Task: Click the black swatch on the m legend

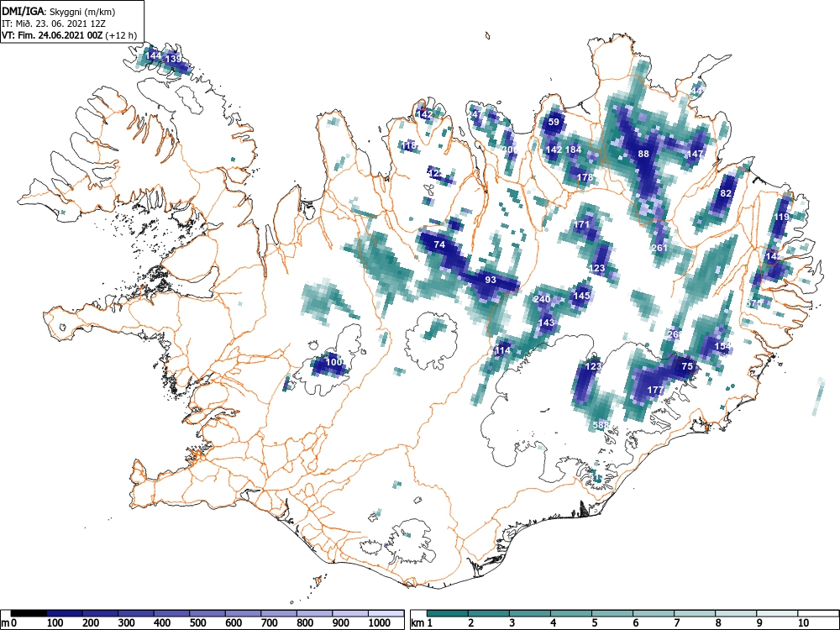Action: [x=29, y=613]
